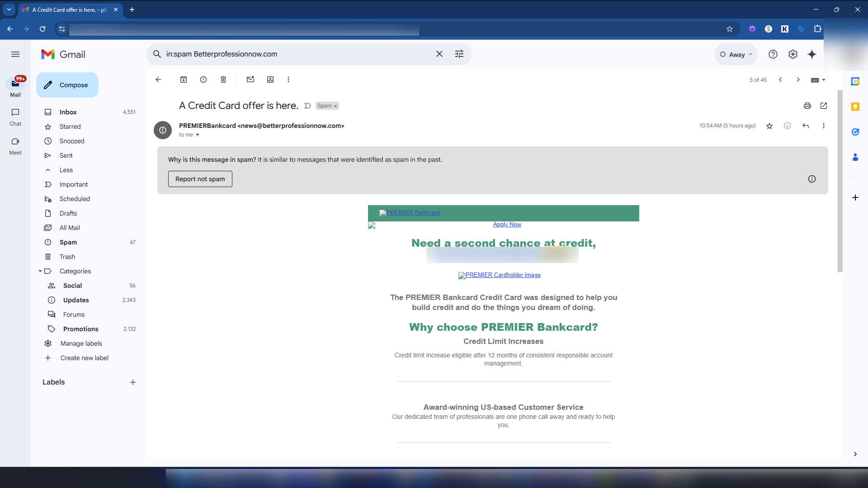
Task: Expand the sender details under 'to me'
Action: coord(198,135)
